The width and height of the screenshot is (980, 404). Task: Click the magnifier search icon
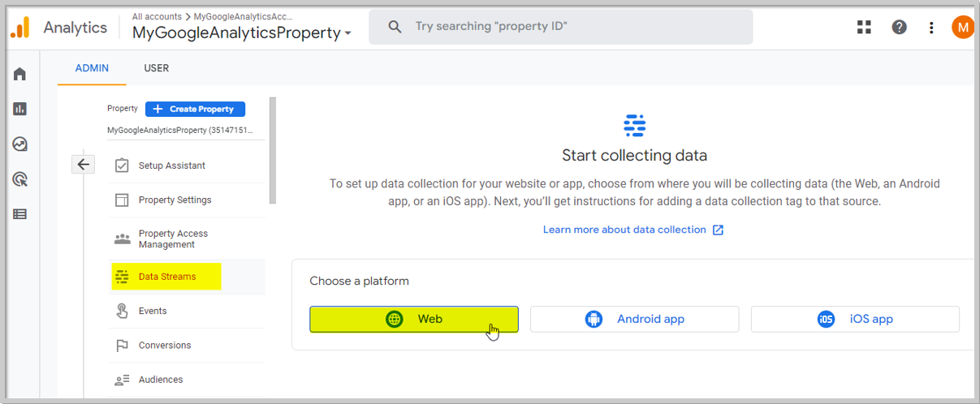[395, 27]
